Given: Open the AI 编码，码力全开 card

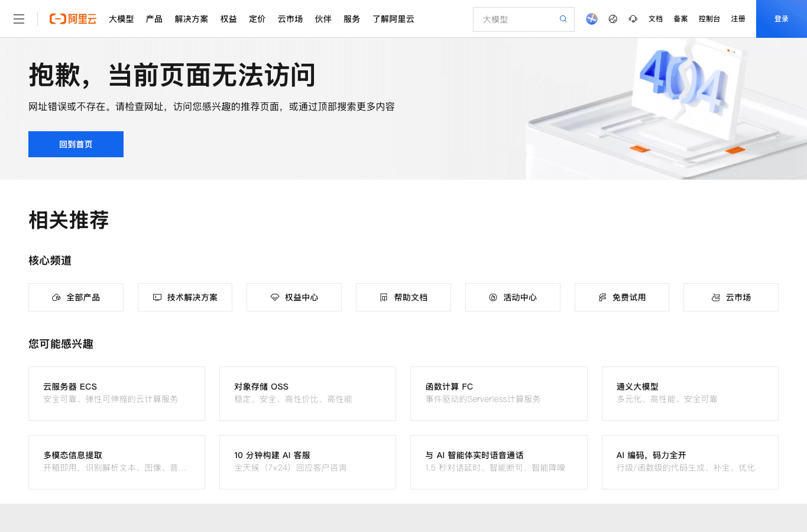Looking at the screenshot, I should pos(690,462).
